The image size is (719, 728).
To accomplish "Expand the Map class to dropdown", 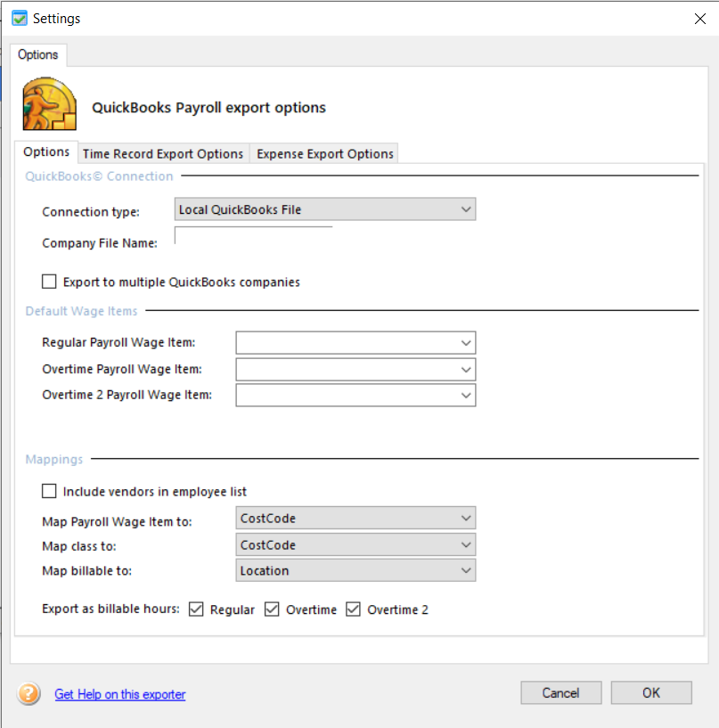I will (355, 545).
